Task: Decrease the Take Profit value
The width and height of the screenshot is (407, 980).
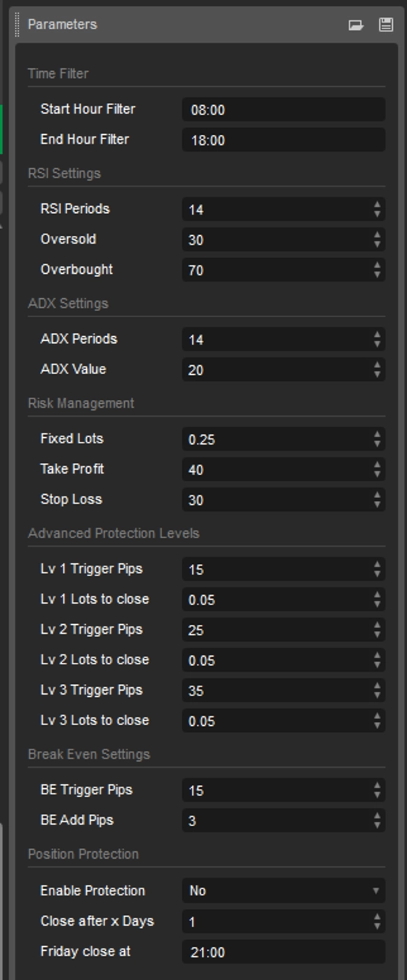Action: [378, 472]
